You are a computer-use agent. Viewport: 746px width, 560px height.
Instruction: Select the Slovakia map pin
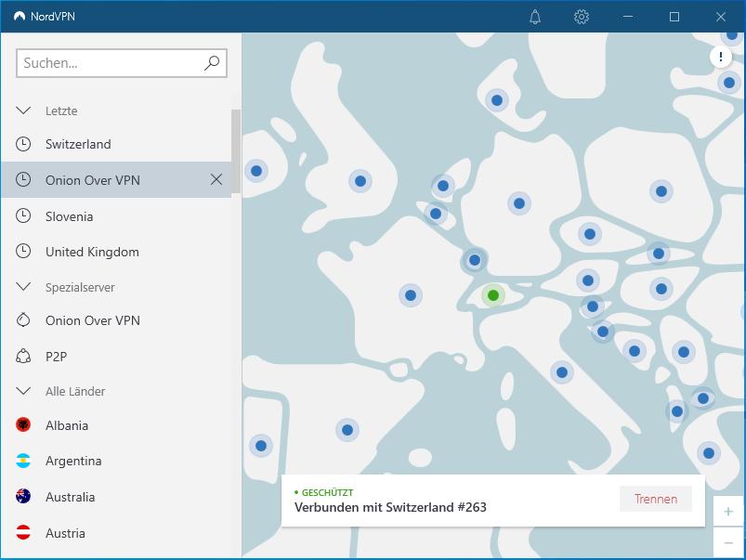659,254
